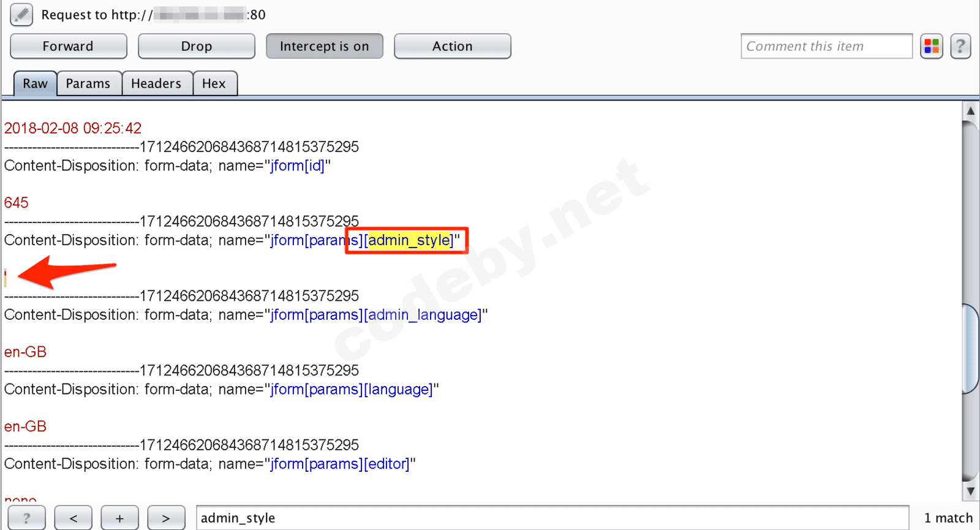
Task: Click the scrollbar up arrow
Action: 970,111
